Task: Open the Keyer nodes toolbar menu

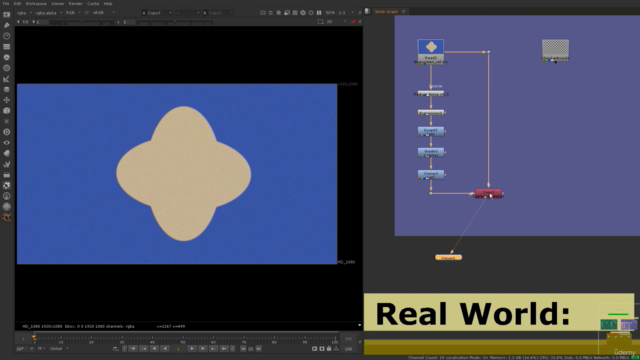Action: tap(7, 79)
